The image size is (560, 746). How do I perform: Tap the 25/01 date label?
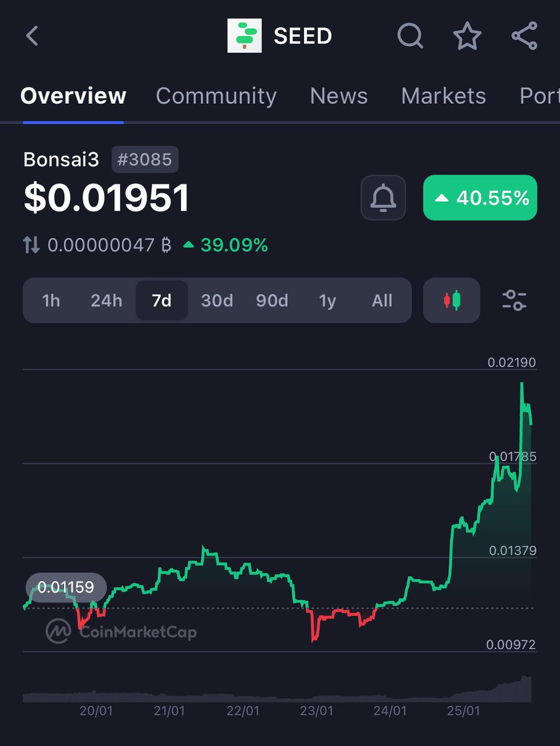coord(464,710)
